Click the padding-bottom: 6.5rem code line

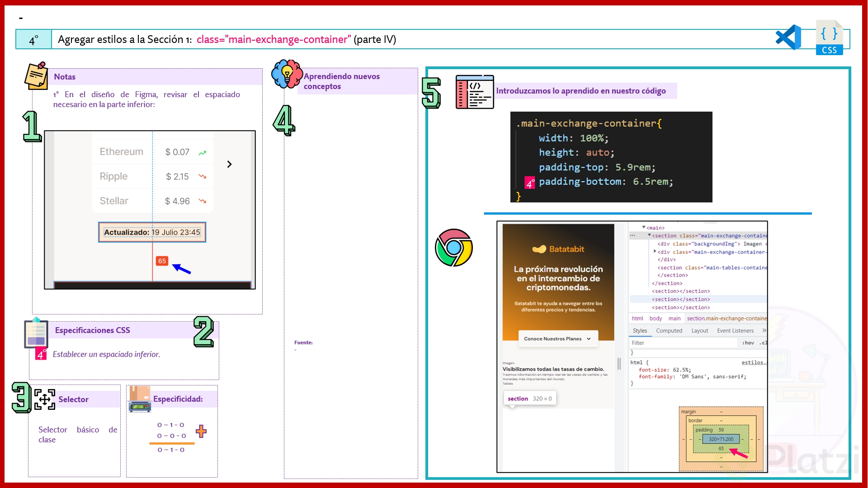(x=606, y=182)
